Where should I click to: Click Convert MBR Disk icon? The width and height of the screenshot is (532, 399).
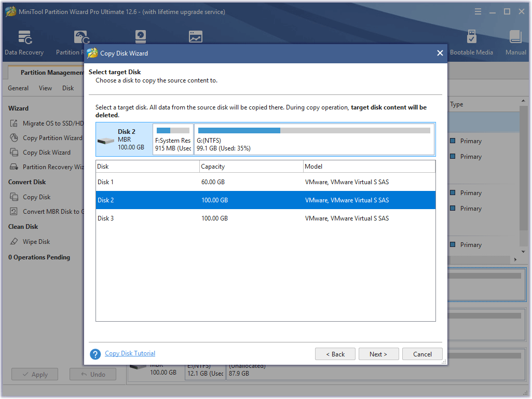13,211
